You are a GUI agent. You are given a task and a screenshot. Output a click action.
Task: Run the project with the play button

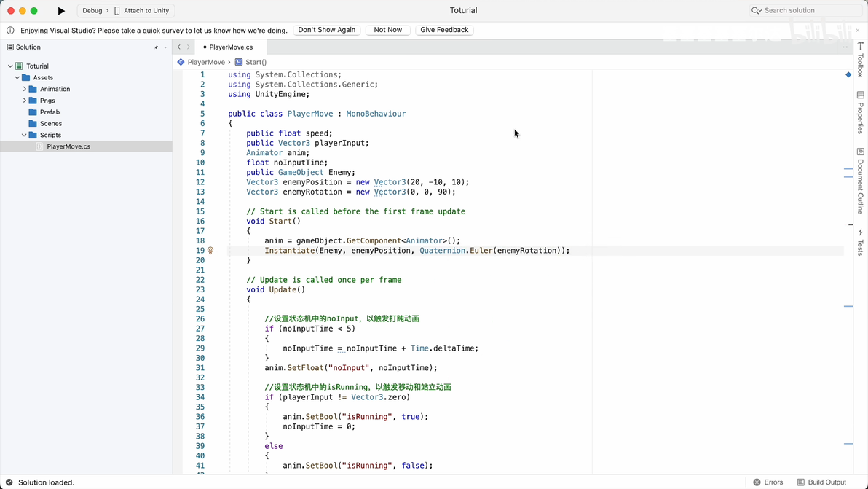(61, 10)
